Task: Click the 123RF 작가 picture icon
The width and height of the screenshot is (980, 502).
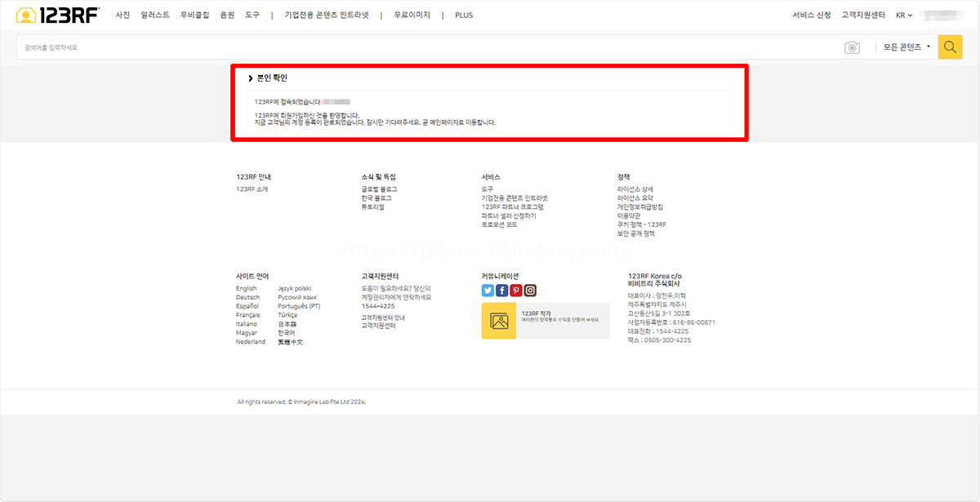Action: (x=498, y=321)
